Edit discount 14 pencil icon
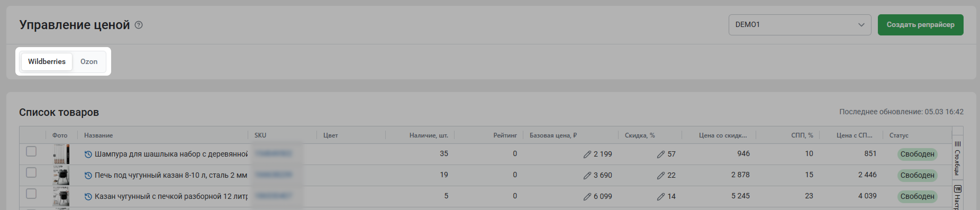 point(660,197)
